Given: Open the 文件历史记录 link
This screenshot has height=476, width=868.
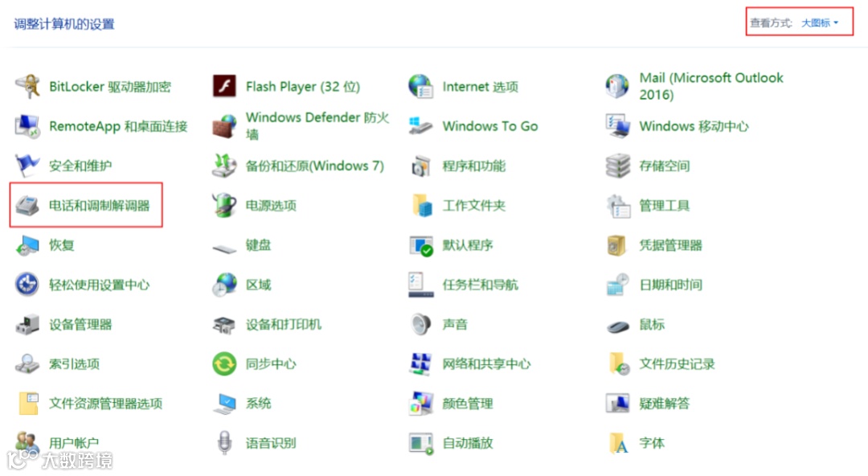Looking at the screenshot, I should 677,364.
